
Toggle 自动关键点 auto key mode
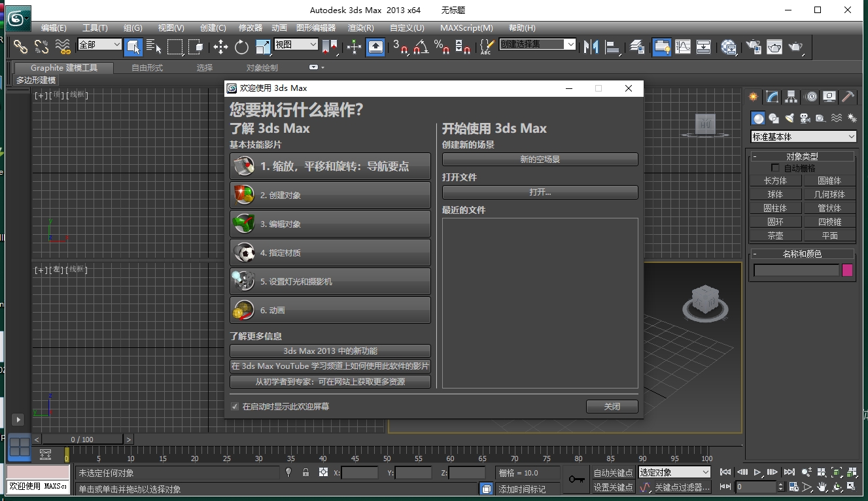[x=613, y=473]
